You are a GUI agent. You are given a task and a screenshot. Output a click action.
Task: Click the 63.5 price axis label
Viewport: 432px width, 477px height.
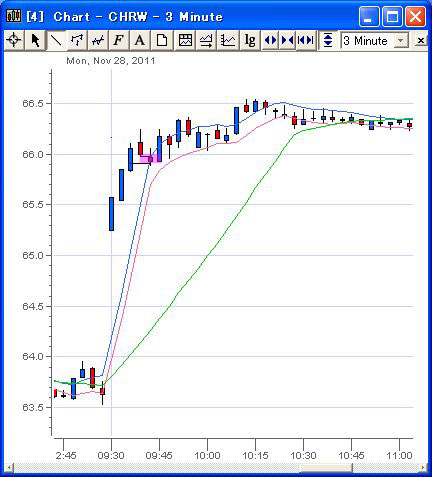pos(33,407)
